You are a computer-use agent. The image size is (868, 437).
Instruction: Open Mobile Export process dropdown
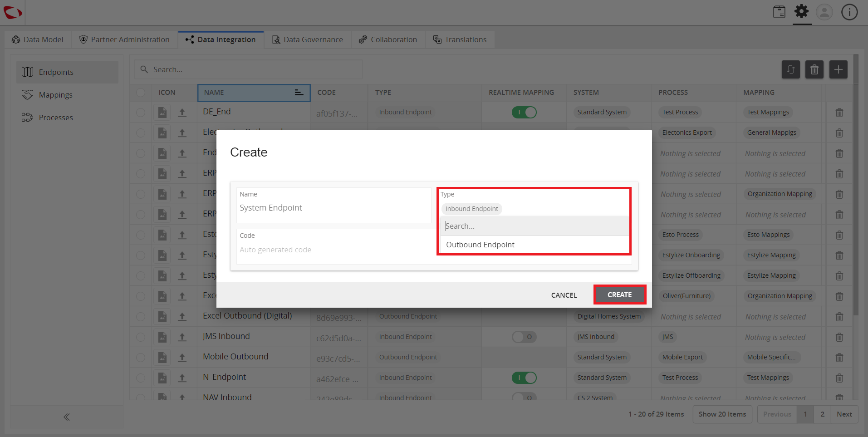pos(682,357)
